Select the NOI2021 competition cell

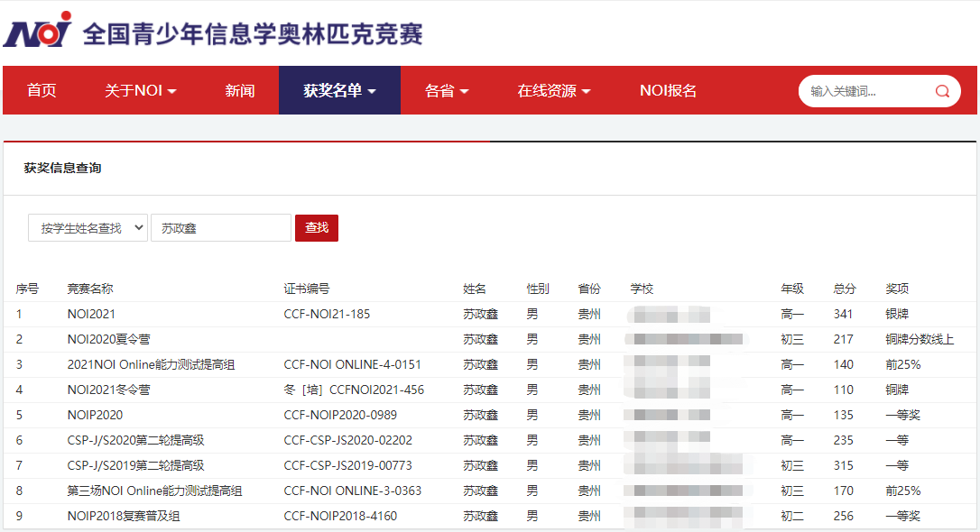pyautogui.click(x=91, y=314)
